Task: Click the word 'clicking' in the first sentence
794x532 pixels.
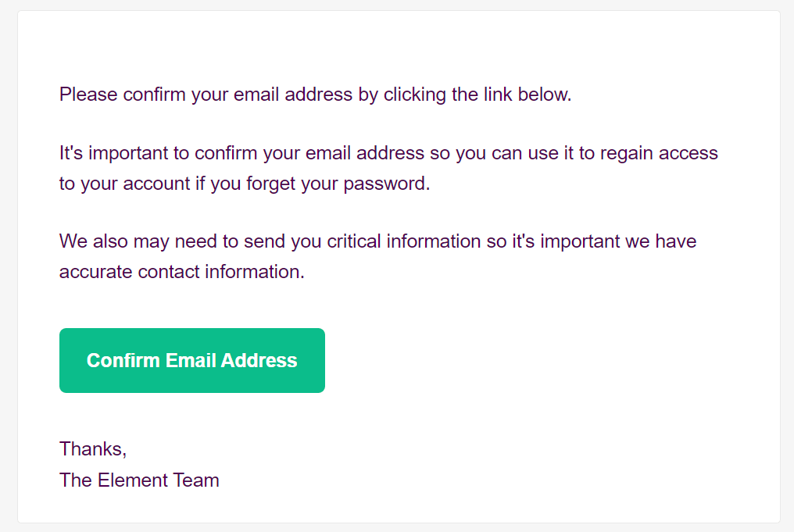Action: (x=415, y=95)
